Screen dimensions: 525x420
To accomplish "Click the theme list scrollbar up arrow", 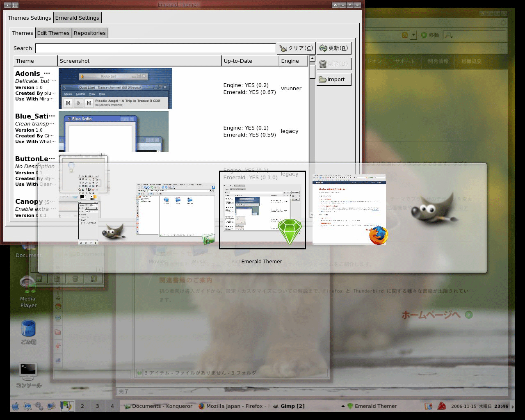I will [312, 59].
